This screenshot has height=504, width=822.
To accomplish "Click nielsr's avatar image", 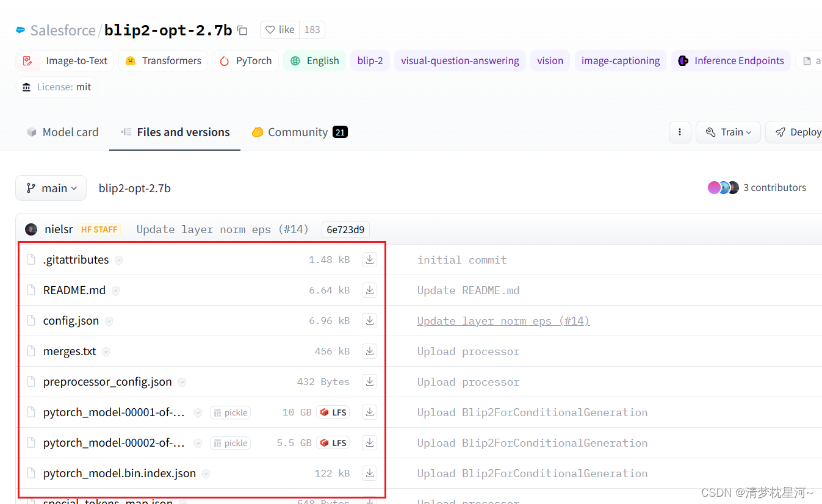I will 31,229.
